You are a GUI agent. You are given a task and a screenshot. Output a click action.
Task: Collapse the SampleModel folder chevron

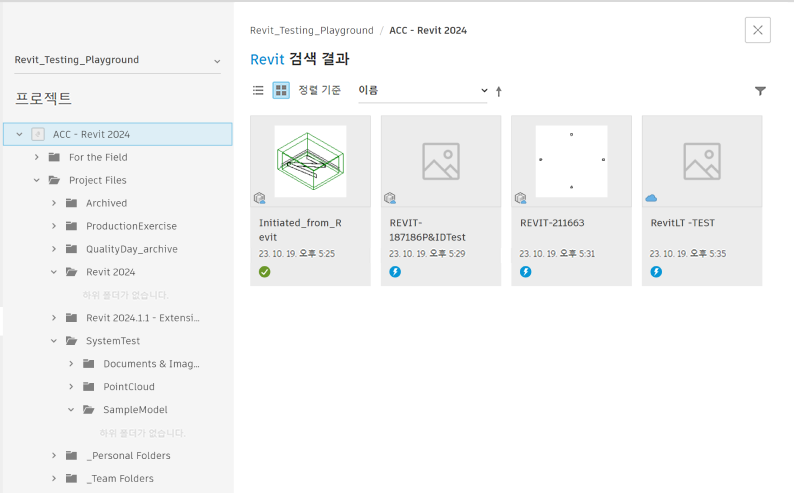click(71, 409)
